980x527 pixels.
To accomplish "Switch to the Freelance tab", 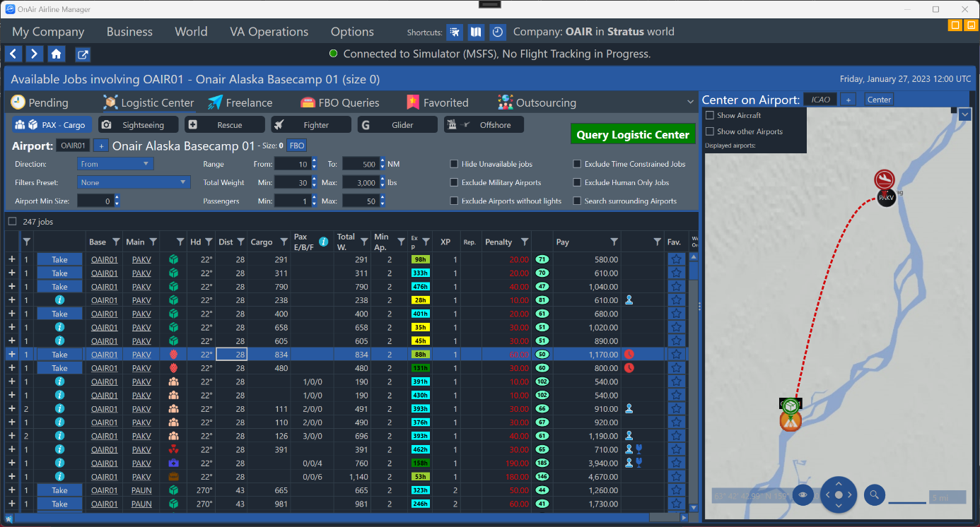I will tap(240, 102).
